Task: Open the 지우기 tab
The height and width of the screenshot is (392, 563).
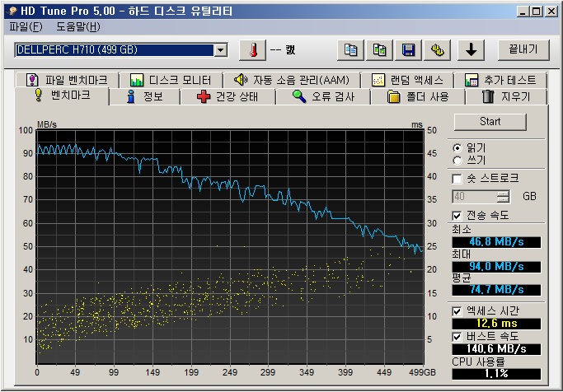Action: tap(506, 97)
